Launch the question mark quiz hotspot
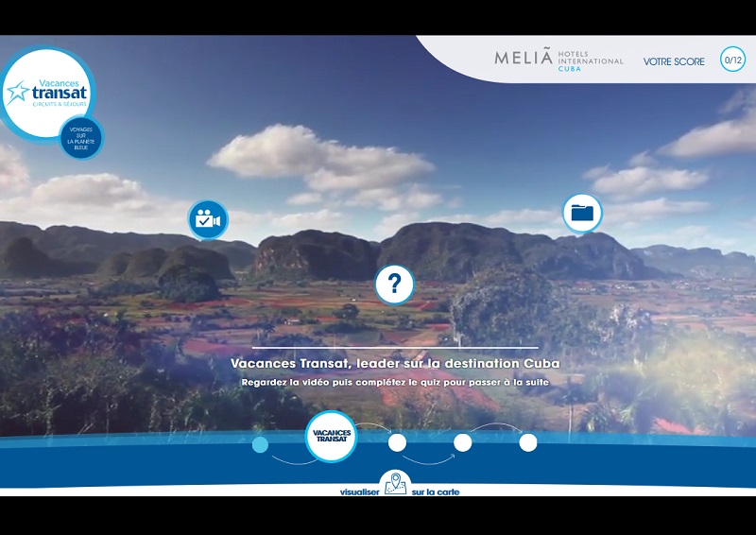The width and height of the screenshot is (756, 535). click(x=395, y=285)
